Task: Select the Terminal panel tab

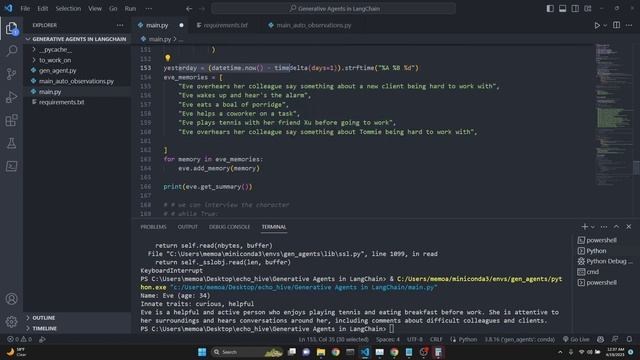Action: coord(274,227)
